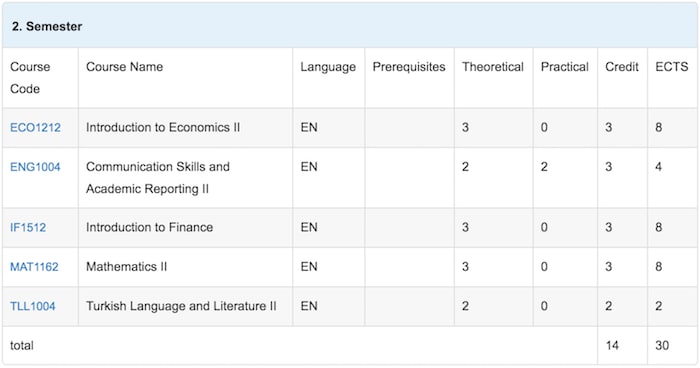Open the ENG1004 course link
Screen dimensions: 700x368
point(35,167)
